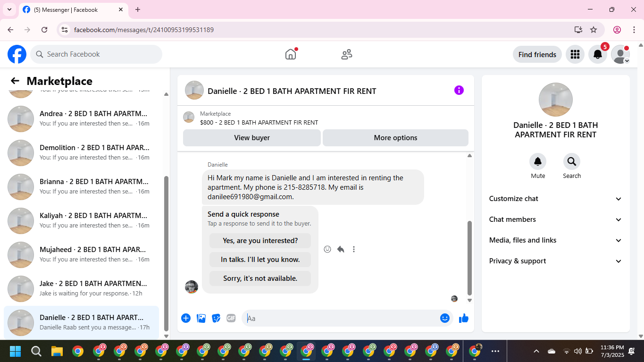Send 'Yes, are you interested?' response
This screenshot has width=644, height=362.
click(260, 241)
